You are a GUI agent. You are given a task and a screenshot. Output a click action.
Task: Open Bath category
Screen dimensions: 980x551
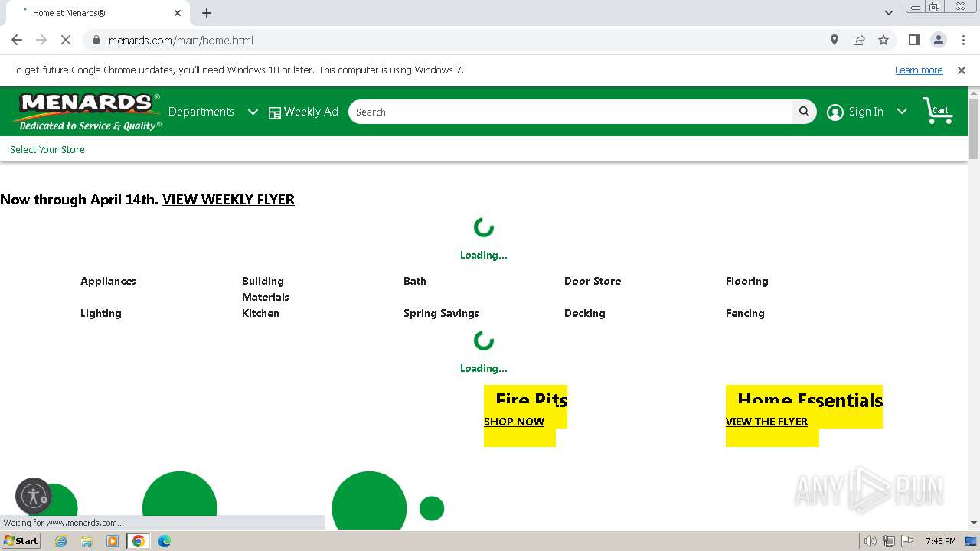tap(415, 281)
